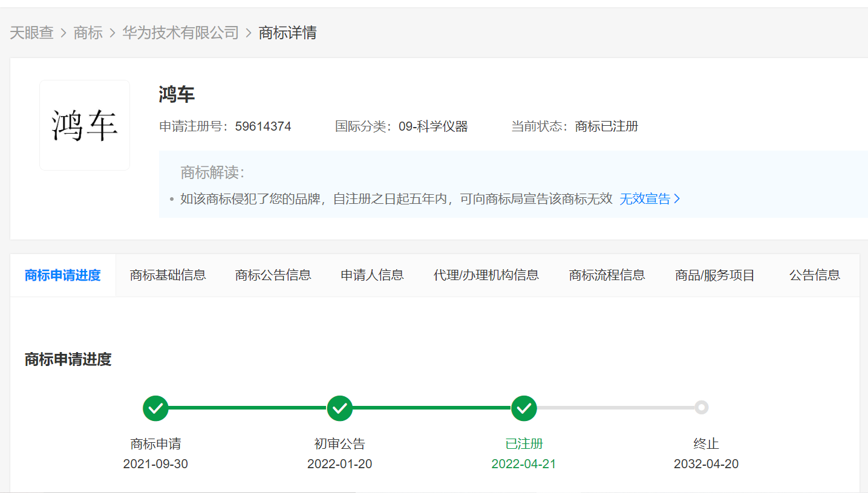
Task: Open the 商品/服务项目 tab
Action: pos(715,275)
